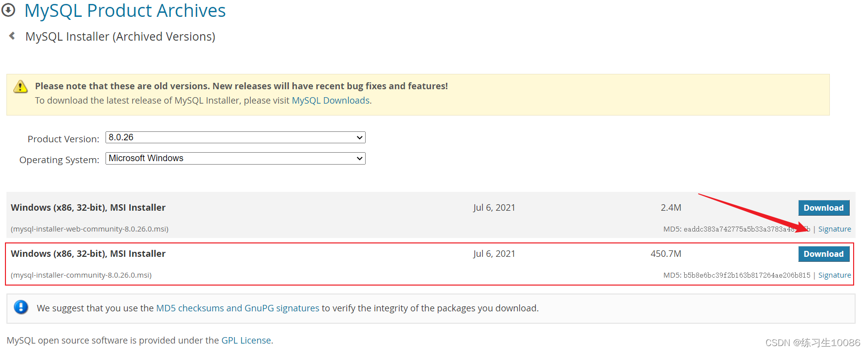Click the MSI Installer title in the 2.4M row
Viewport: 868px width, 352px height.
click(x=88, y=208)
